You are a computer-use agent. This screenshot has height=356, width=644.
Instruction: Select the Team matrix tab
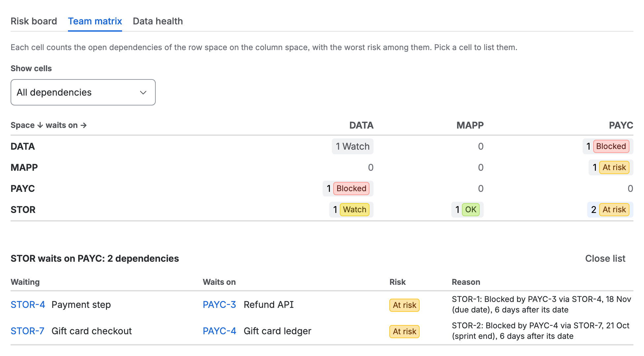[95, 21]
